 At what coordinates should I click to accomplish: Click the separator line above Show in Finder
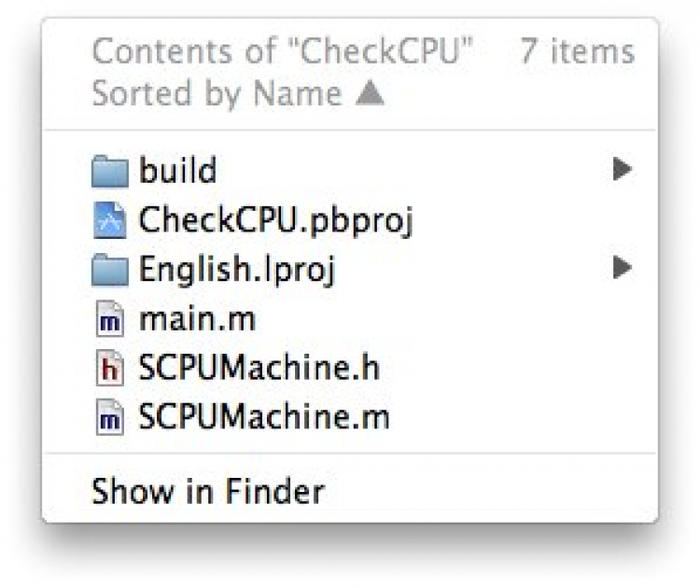(350, 455)
